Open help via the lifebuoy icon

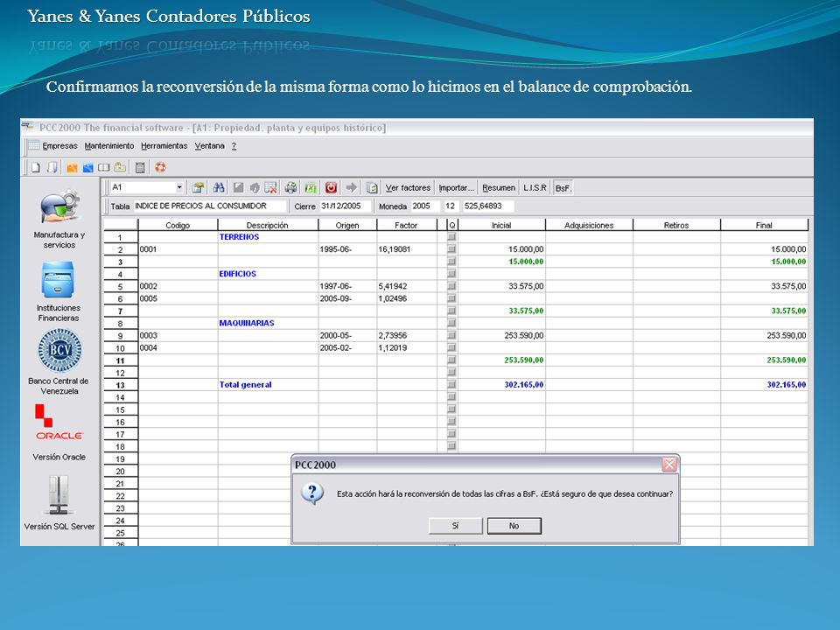[160, 168]
